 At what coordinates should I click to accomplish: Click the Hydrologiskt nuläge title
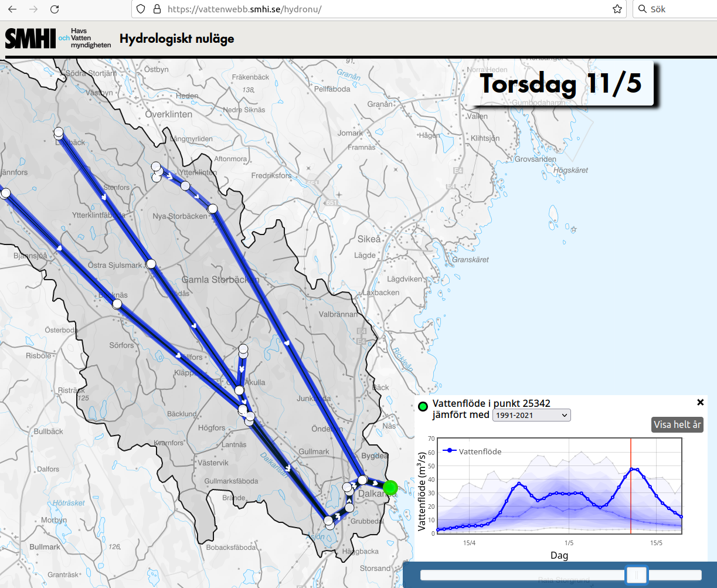(176, 39)
